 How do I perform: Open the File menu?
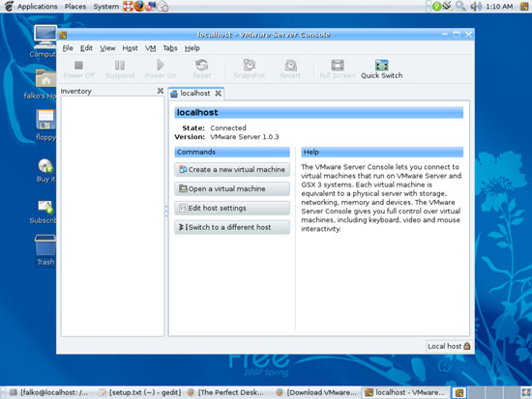coord(68,48)
